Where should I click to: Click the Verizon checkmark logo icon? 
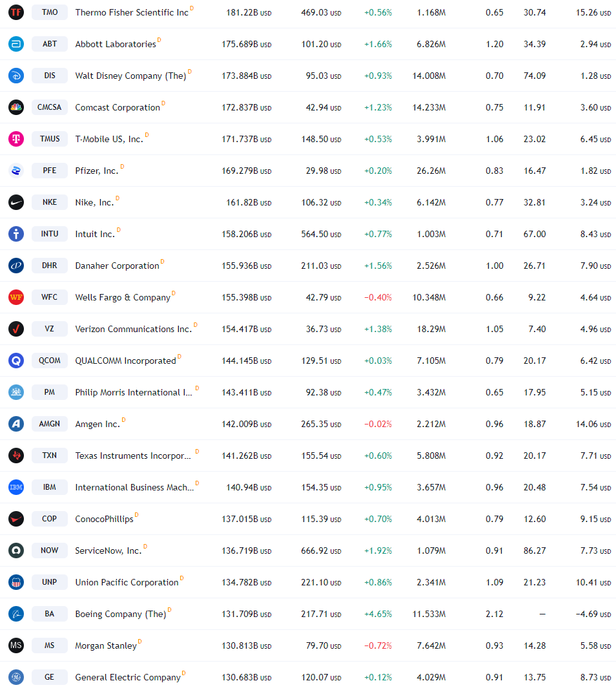16,329
